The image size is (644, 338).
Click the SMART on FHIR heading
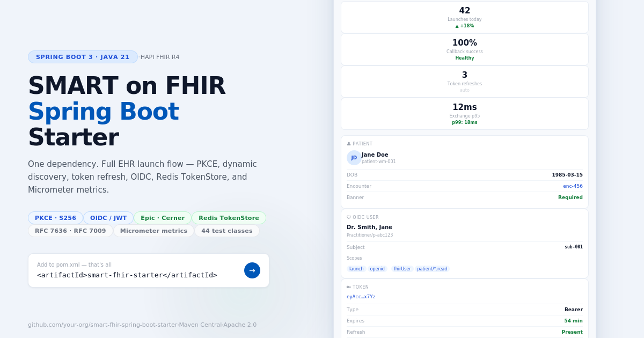(x=127, y=86)
